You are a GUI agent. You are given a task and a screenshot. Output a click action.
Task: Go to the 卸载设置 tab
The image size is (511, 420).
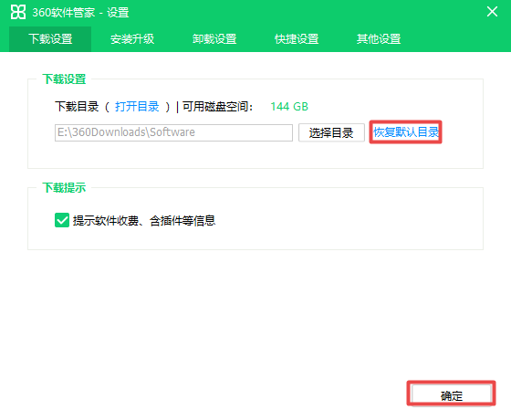[x=214, y=38]
